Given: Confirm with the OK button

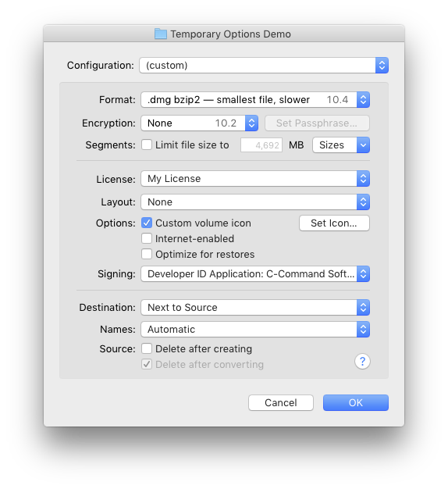Looking at the screenshot, I should (x=355, y=402).
